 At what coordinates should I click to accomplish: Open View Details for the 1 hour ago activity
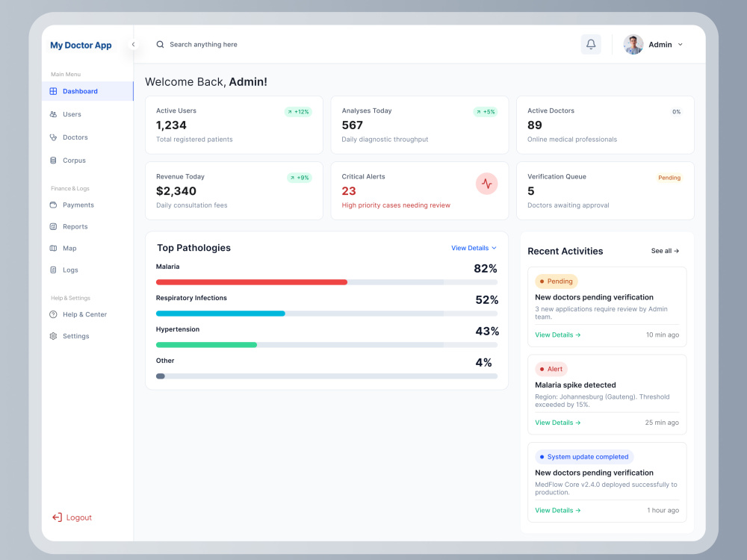558,510
